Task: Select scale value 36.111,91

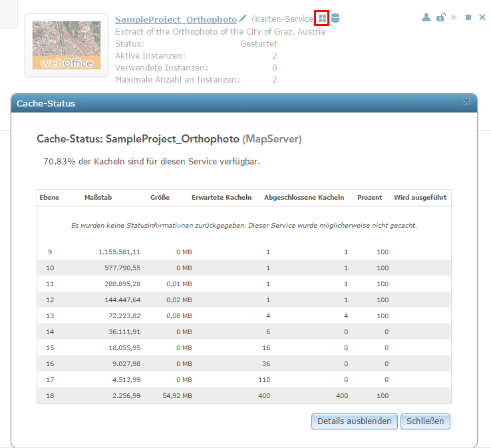Action: 124,332
